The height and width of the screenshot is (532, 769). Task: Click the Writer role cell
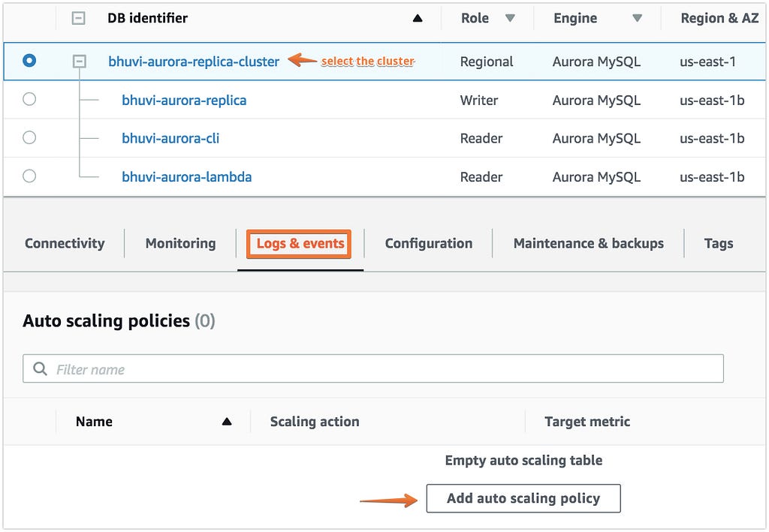[x=478, y=100]
